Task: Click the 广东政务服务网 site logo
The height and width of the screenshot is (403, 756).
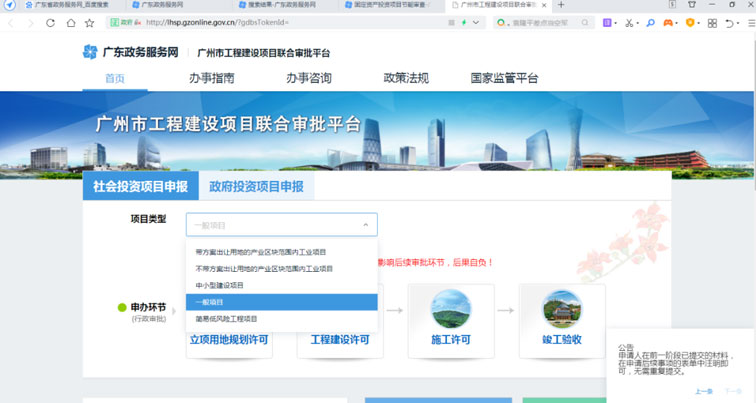Action: (130, 52)
